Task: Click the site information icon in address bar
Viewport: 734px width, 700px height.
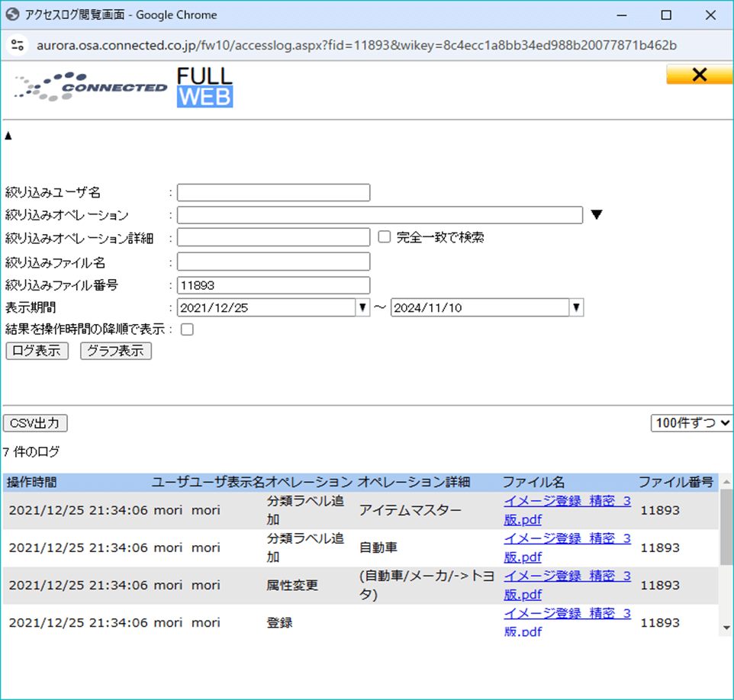Action: click(x=18, y=45)
